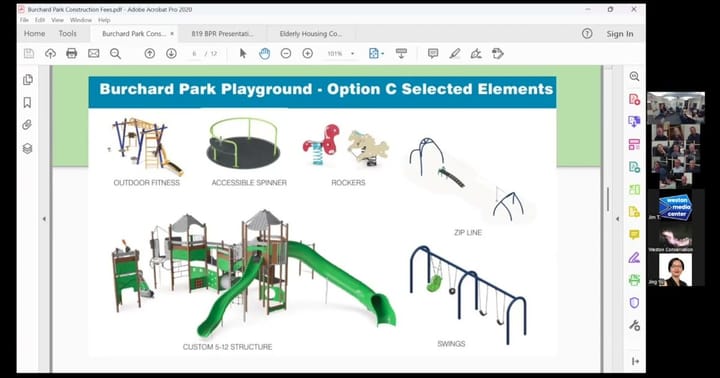This screenshot has width=720, height=378.
Task: Open the Scan & OCR printer tool
Action: (634, 280)
